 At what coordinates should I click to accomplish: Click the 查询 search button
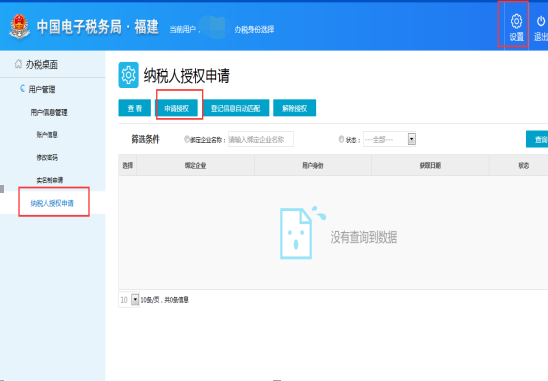(537, 139)
